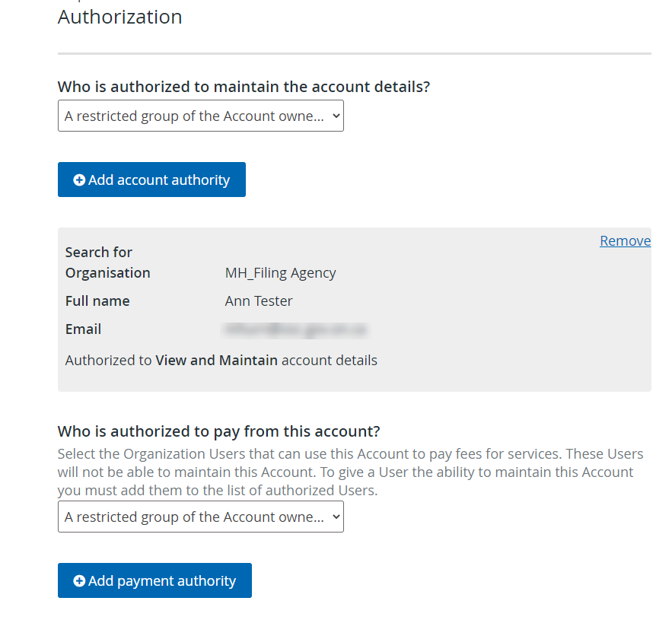Click the 'Who is authorized to pay' label

[219, 431]
